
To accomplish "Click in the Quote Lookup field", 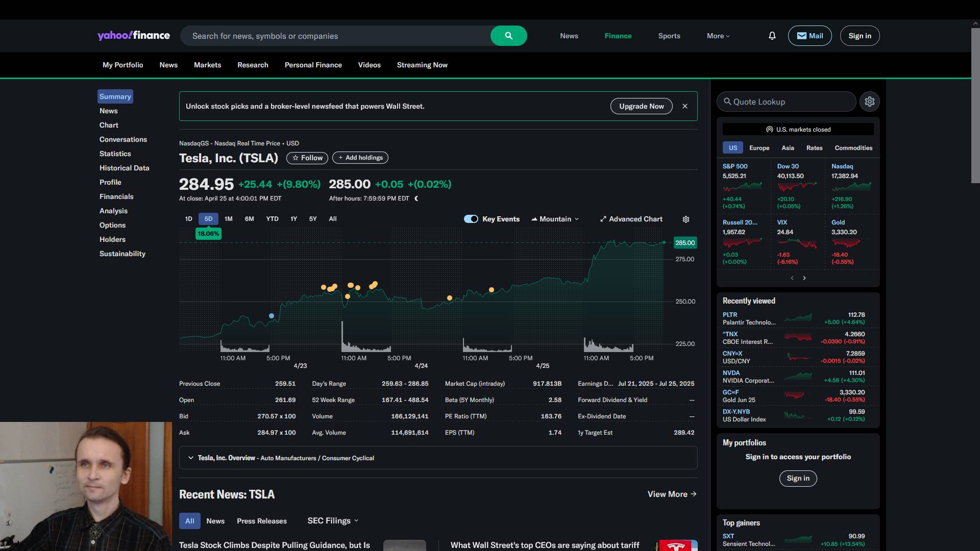I will [x=786, y=102].
